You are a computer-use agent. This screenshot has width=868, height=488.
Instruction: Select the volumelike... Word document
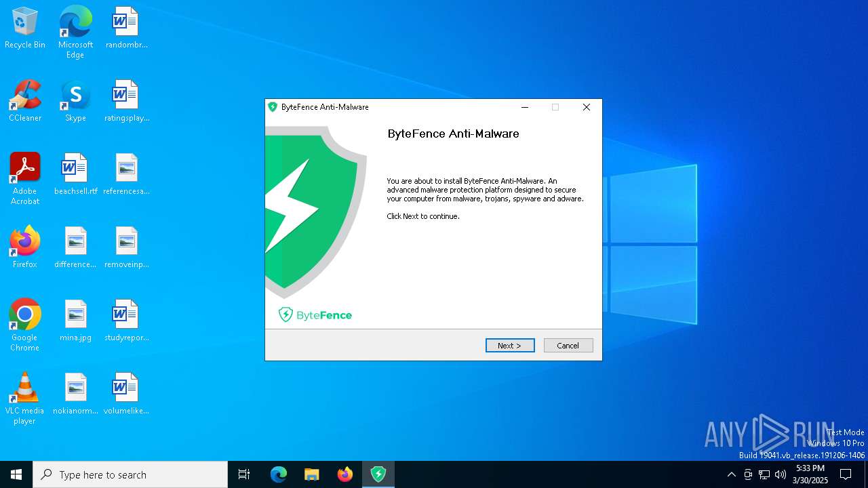click(126, 394)
